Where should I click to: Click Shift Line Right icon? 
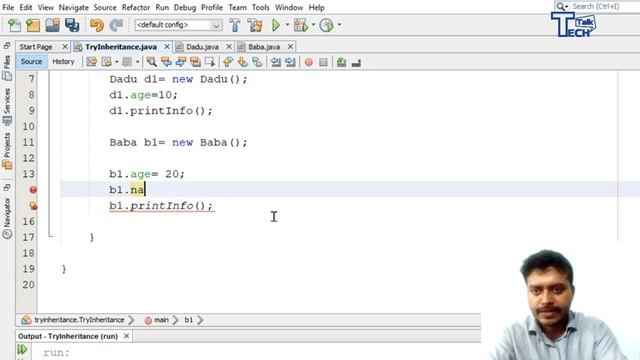coord(290,62)
